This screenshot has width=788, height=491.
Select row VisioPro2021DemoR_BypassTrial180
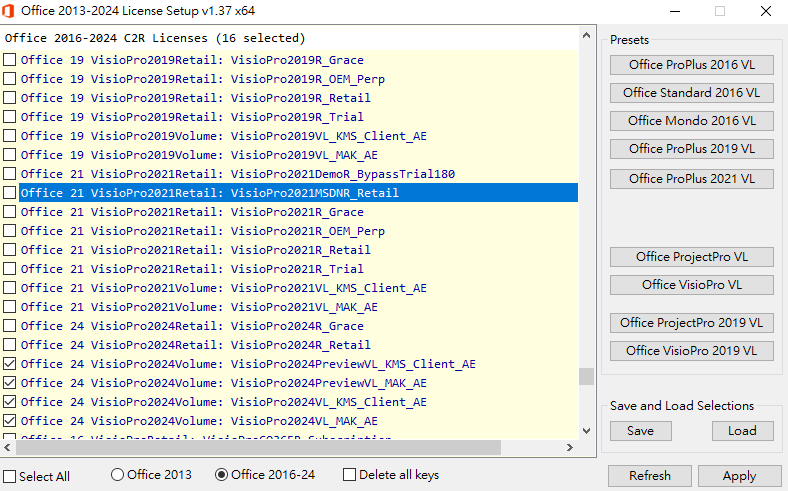(x=299, y=174)
